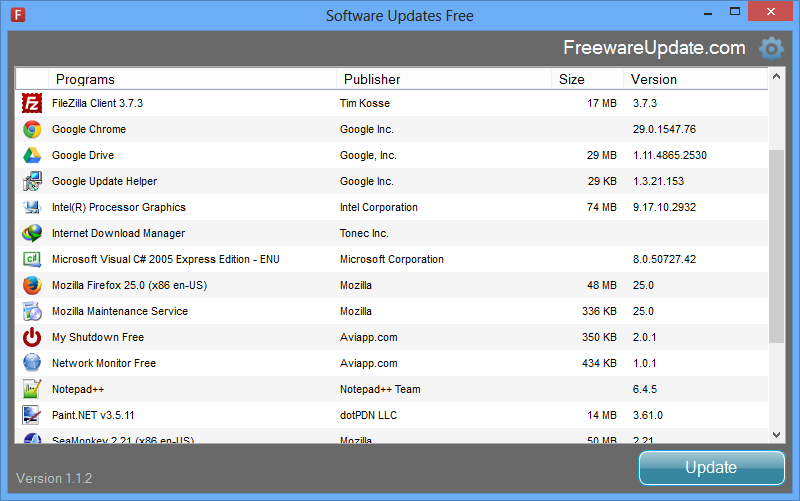Click the Google Chrome icon in list
The width and height of the screenshot is (800, 501).
pos(32,129)
